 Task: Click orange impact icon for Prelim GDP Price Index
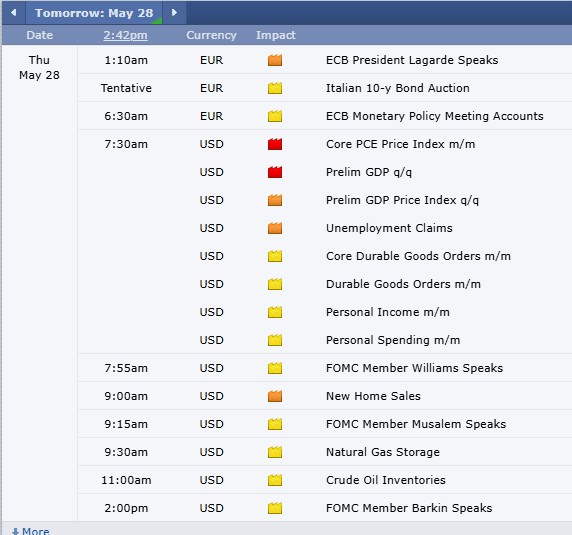pyautogui.click(x=275, y=200)
